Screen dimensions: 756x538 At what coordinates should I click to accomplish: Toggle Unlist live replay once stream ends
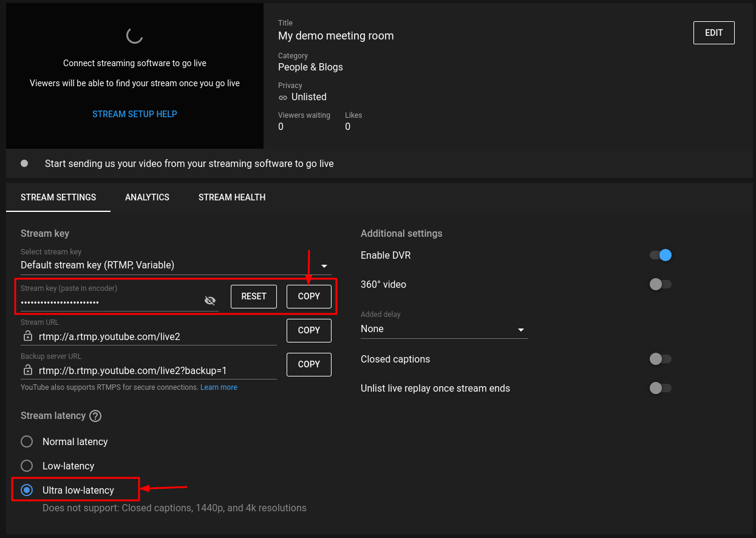click(660, 388)
